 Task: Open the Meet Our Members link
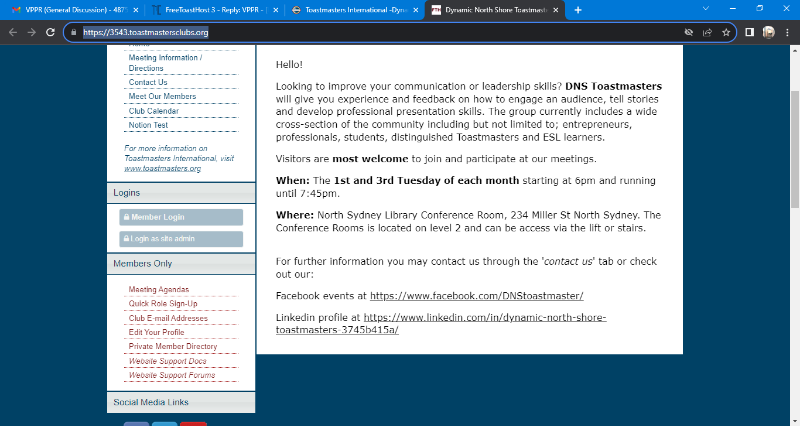(162, 96)
